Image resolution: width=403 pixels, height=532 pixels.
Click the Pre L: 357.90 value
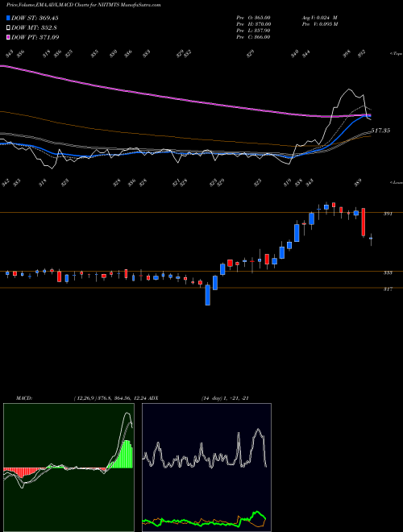pyautogui.click(x=253, y=31)
